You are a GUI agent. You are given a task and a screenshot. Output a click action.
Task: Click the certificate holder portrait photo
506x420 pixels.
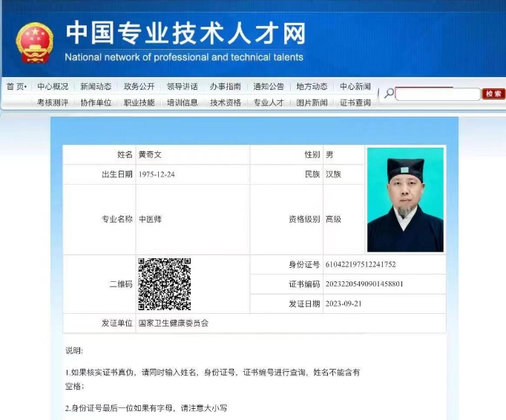405,200
